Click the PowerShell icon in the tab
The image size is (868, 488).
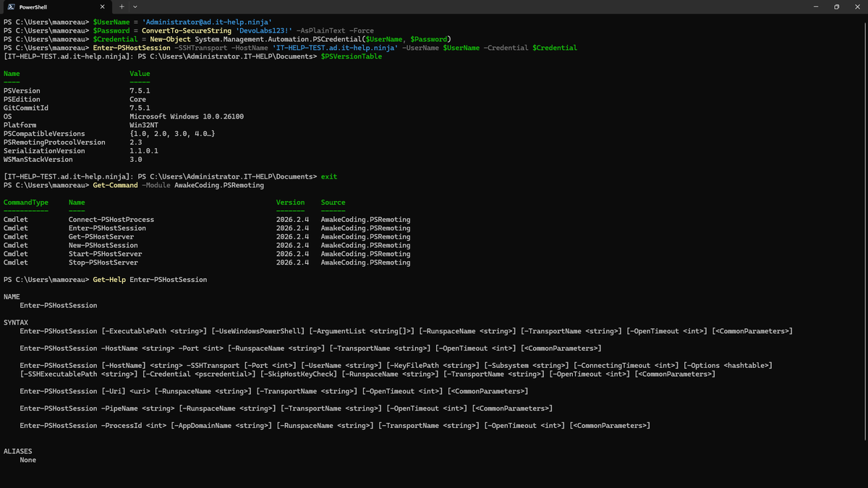[x=10, y=7]
